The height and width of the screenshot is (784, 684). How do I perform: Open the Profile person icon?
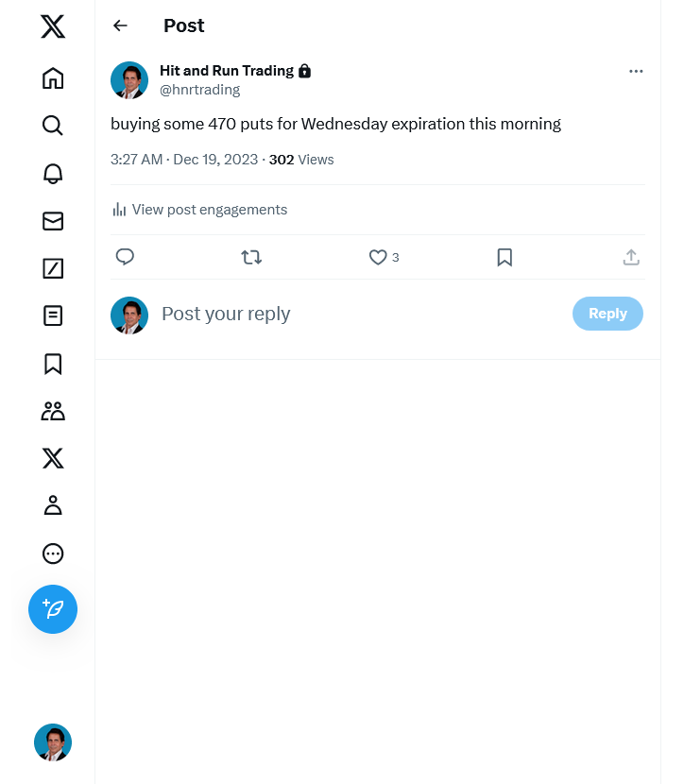(53, 505)
